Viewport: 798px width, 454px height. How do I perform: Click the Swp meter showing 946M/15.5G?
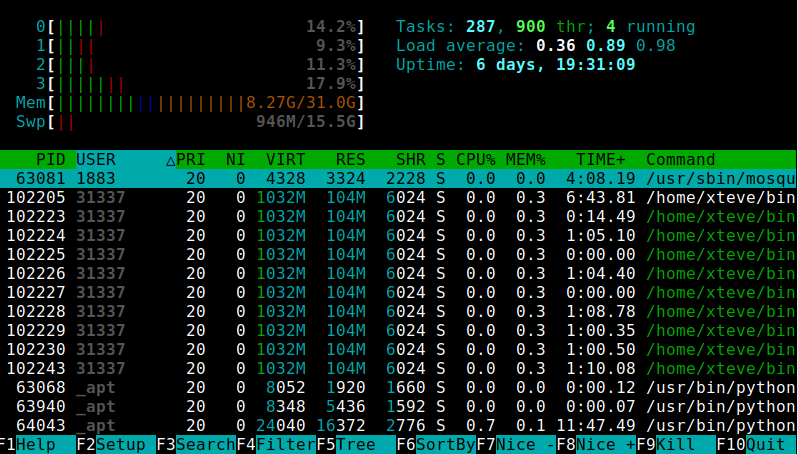(190, 122)
